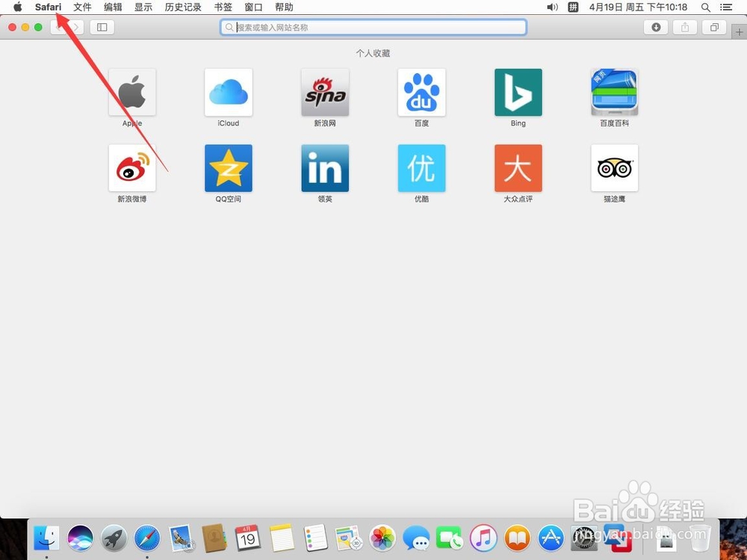Toggle the Safari sidebar button
The image size is (747, 560).
pos(102,27)
